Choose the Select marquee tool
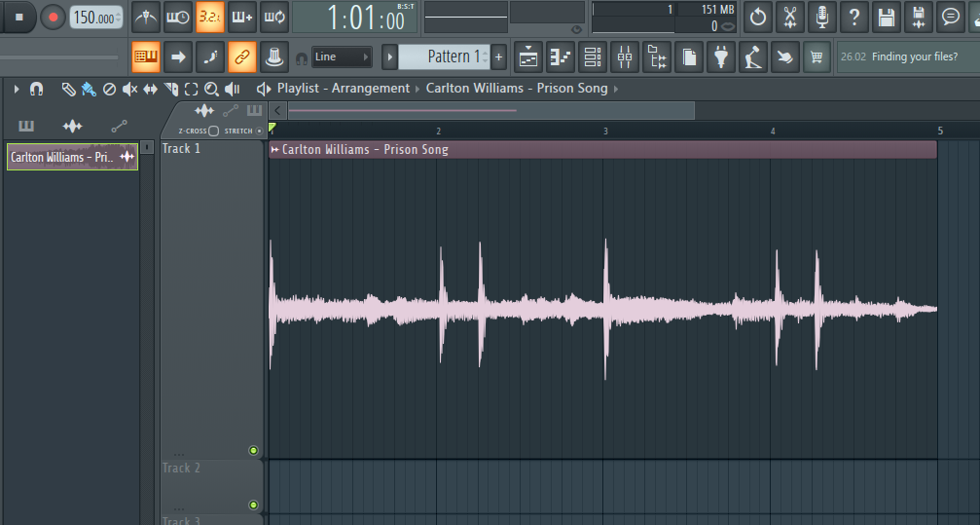This screenshot has width=980, height=525. click(192, 90)
